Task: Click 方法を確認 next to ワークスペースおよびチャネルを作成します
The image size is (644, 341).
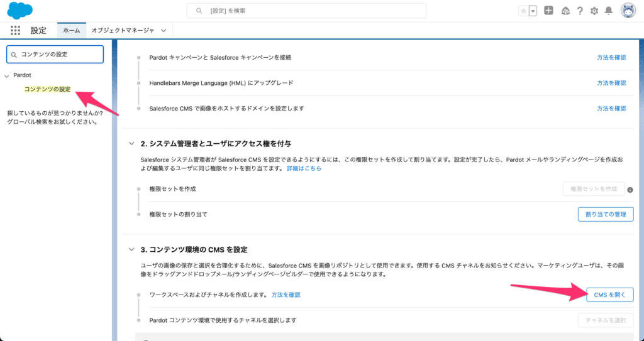Action: point(286,295)
